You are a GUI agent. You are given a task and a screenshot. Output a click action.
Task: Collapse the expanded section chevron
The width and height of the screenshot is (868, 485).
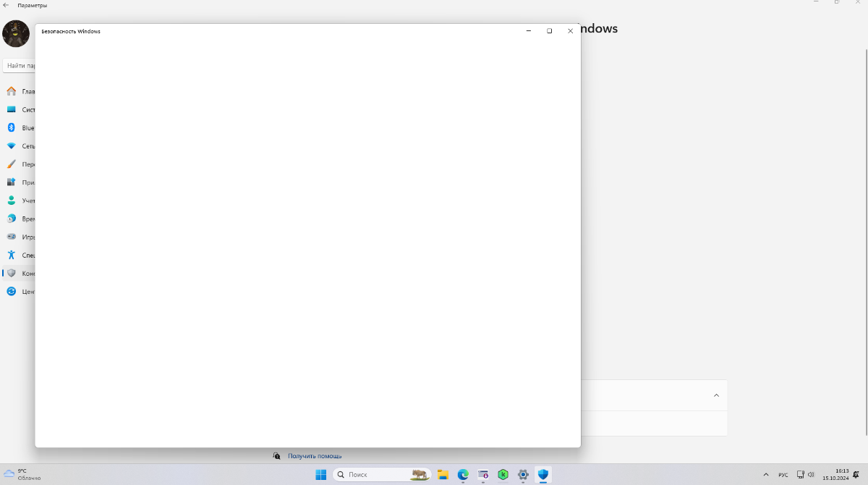(x=716, y=395)
